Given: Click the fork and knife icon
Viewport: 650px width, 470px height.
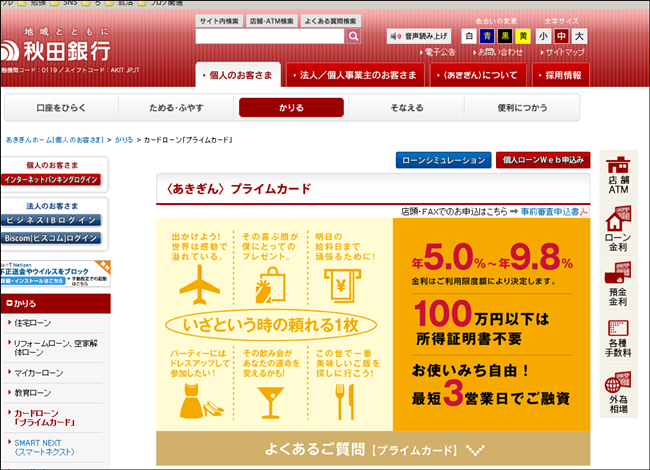Looking at the screenshot, I should [x=344, y=402].
